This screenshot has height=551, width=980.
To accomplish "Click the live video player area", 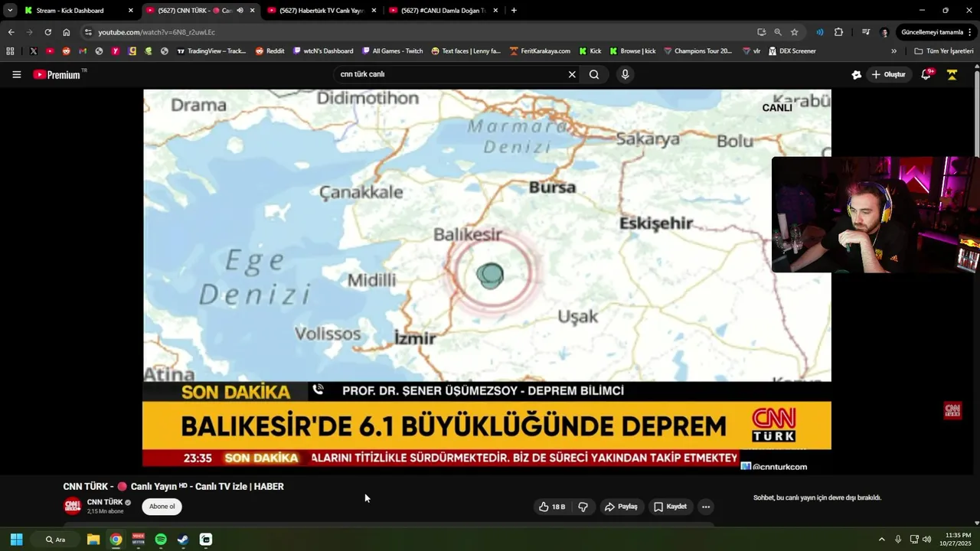I will (487, 278).
